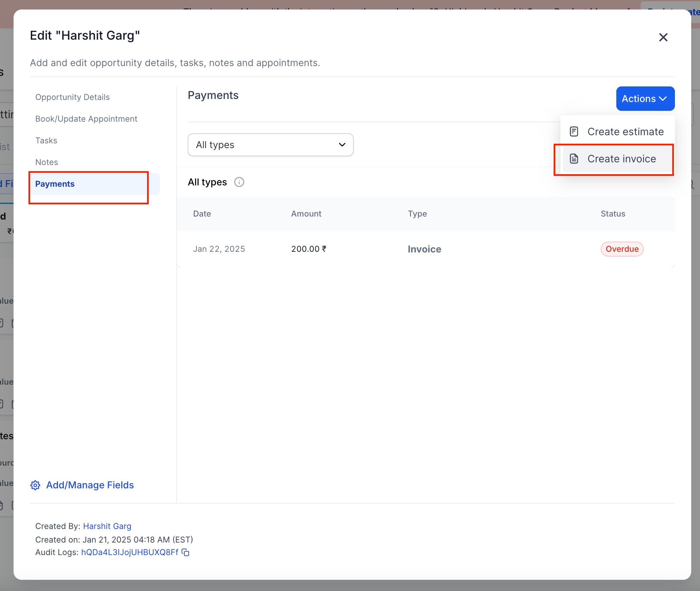The width and height of the screenshot is (700, 591).
Task: Go to Book/Update Appointment section
Action: click(86, 119)
